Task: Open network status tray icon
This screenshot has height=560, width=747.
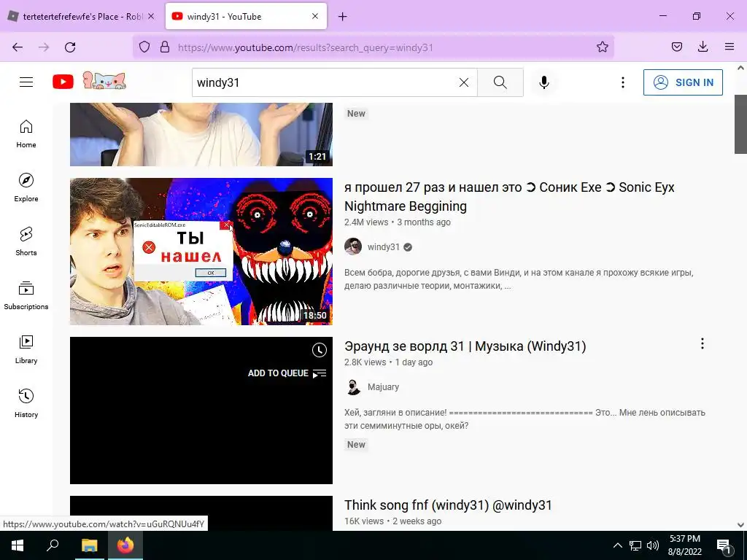Action: coord(635,545)
